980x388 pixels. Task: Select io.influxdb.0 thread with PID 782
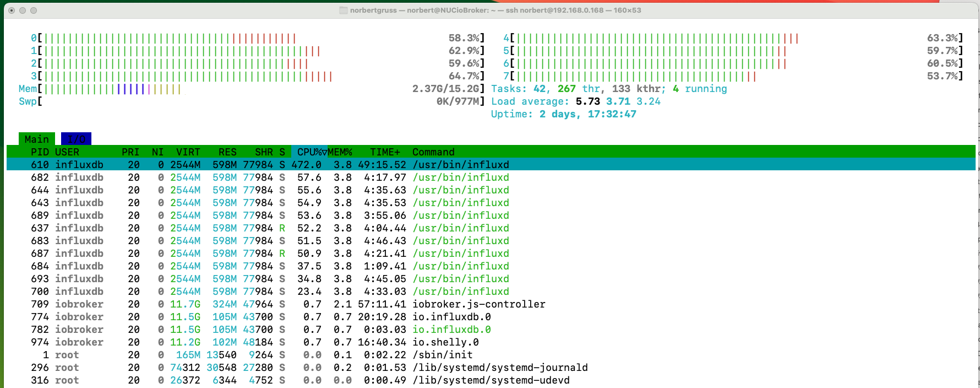coord(491,330)
